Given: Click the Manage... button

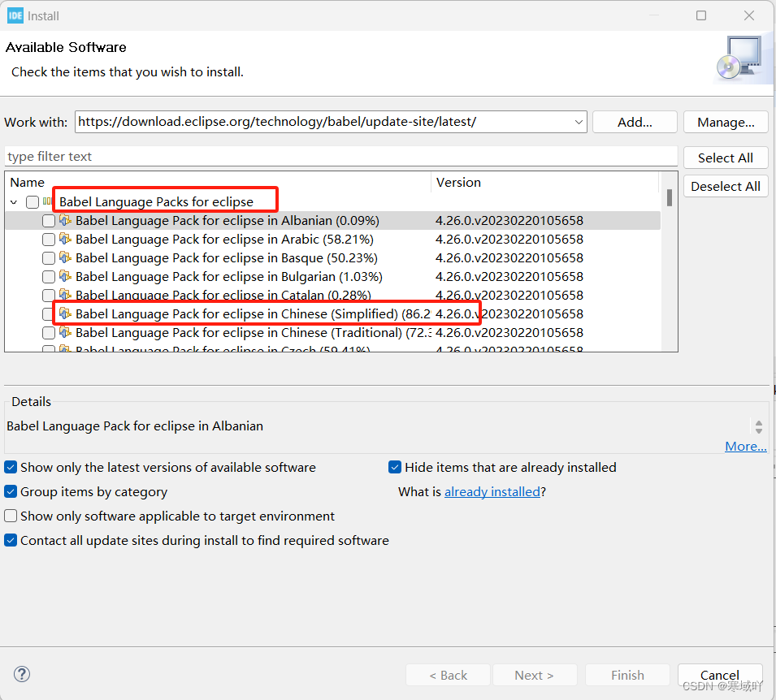Looking at the screenshot, I should pyautogui.click(x=726, y=122).
